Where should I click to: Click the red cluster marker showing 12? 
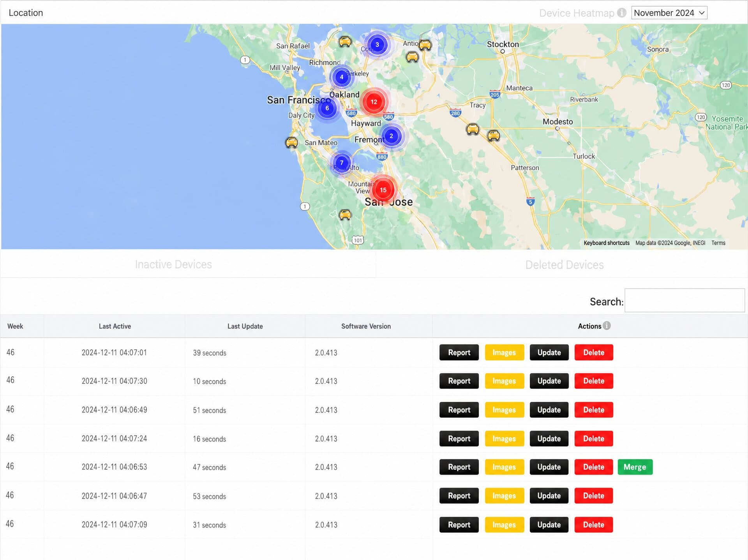coord(374,102)
